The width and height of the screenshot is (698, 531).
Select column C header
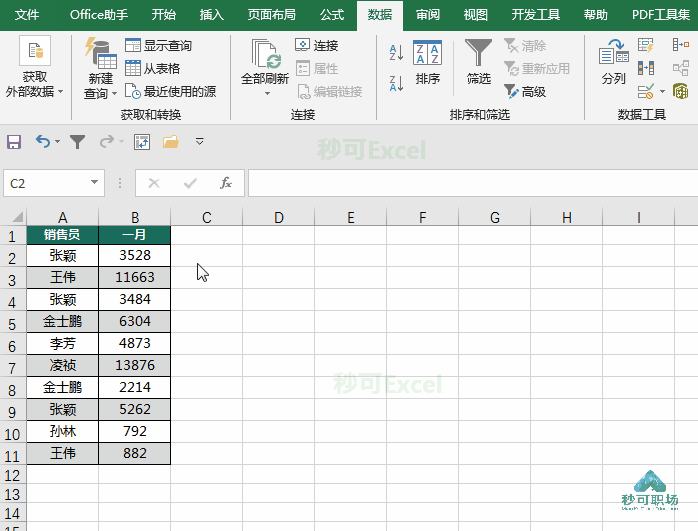coord(207,218)
